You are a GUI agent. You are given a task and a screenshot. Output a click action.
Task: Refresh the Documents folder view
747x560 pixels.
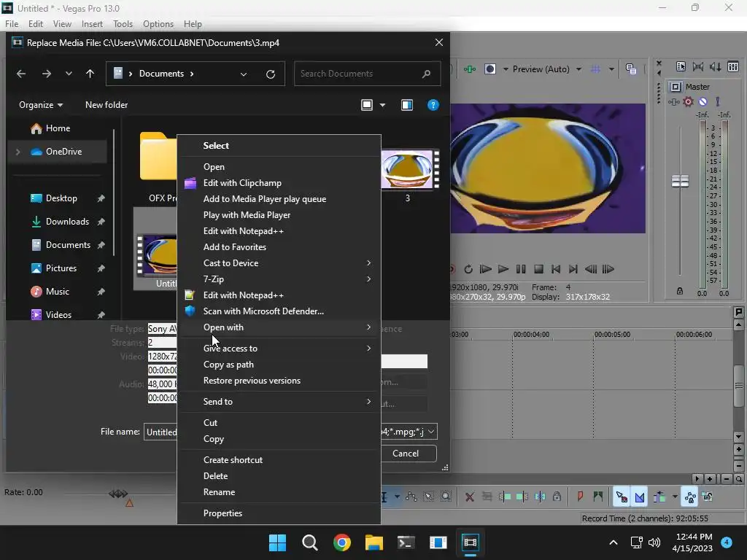(270, 74)
